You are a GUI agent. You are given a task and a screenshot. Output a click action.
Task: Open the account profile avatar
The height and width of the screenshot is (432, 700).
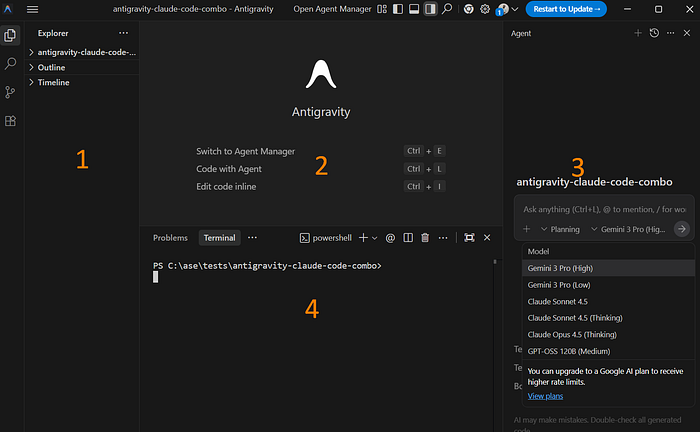click(503, 9)
